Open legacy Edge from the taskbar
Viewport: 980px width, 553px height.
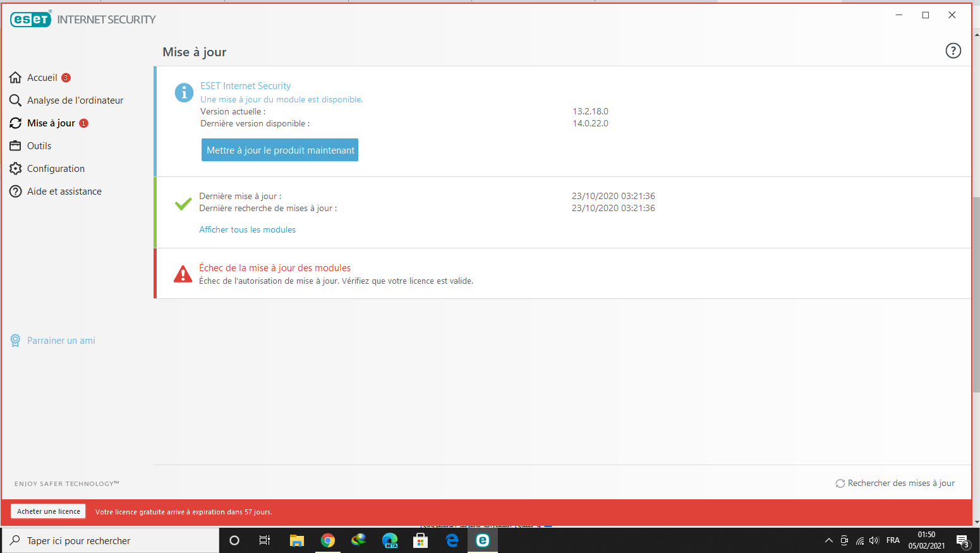[x=452, y=540]
